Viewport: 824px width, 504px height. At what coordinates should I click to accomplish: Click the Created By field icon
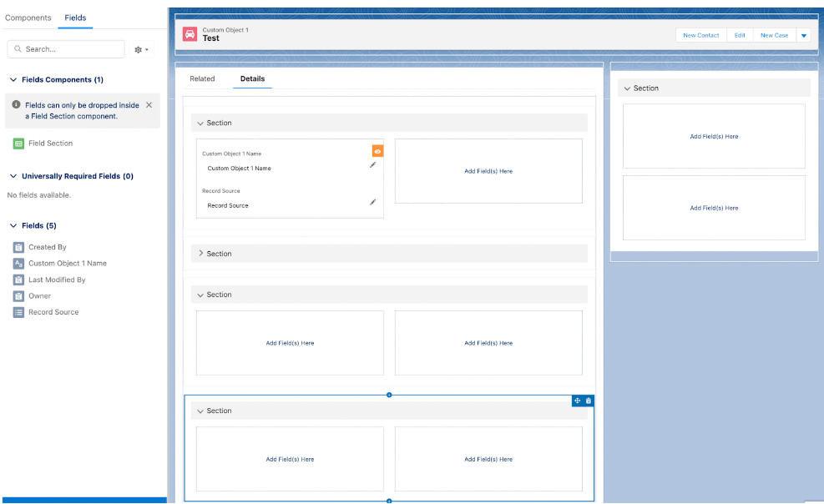(x=18, y=247)
